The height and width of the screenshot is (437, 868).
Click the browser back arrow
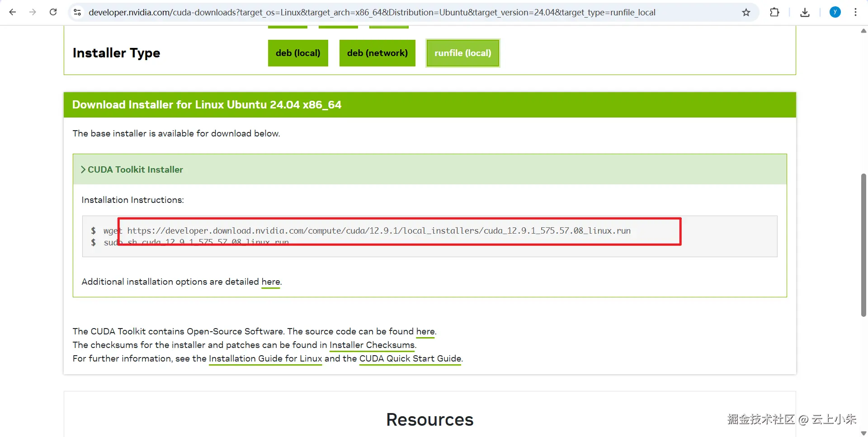click(13, 12)
